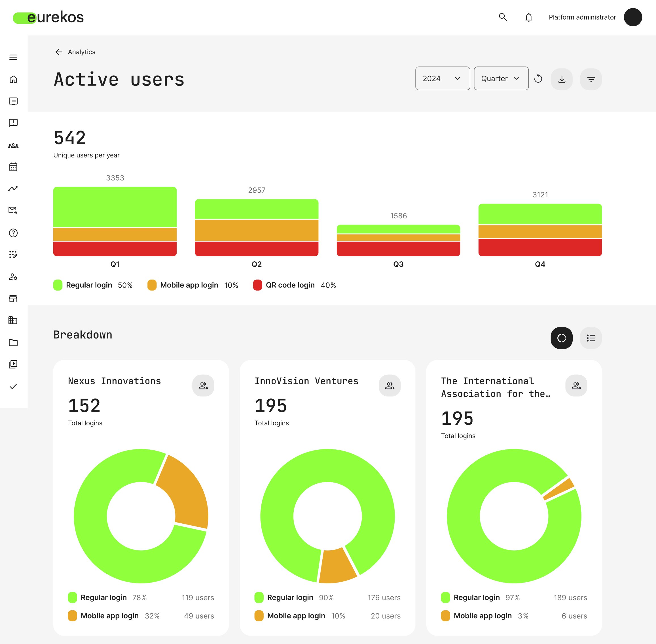Open the calendar icon in sidebar
Screen dimensions: 656x644
[x=13, y=167]
